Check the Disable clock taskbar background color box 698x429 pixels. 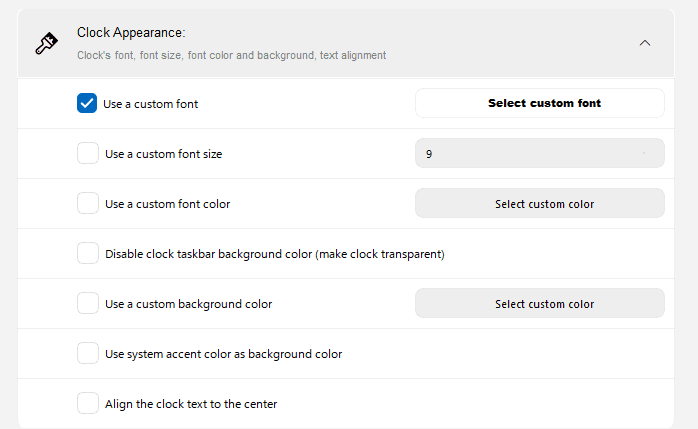[88, 253]
